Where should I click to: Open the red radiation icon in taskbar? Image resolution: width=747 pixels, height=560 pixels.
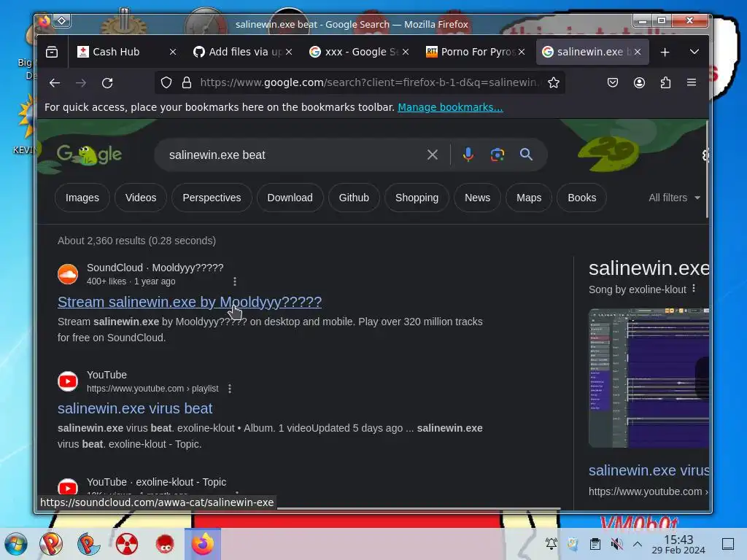pyautogui.click(x=127, y=544)
